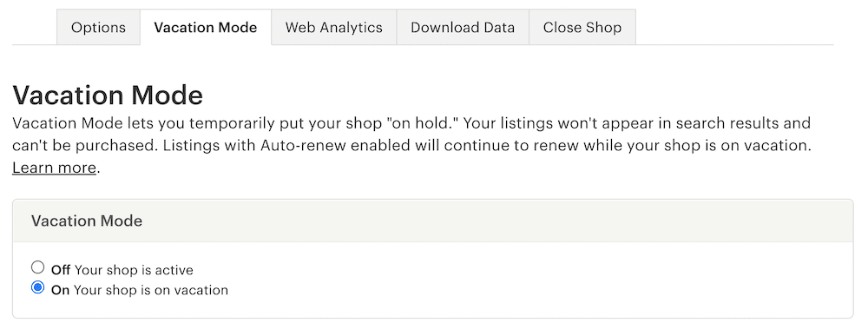868x336 pixels.
Task: Select the Vacation Mode tab
Action: coord(206,27)
